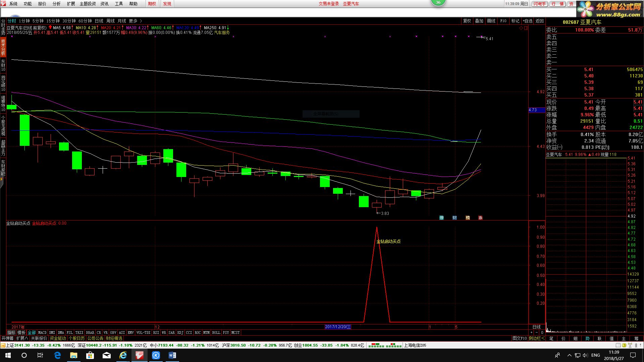This screenshot has width=644, height=362.
Task: Click the red app logo icon beside 系统
Action: [x=3, y=4]
